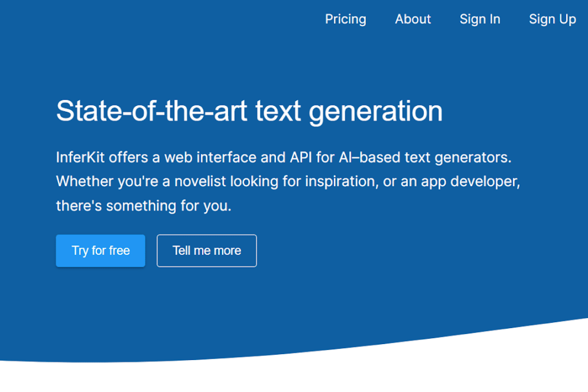Click the Tell me more button
588x392 pixels.
click(x=207, y=250)
